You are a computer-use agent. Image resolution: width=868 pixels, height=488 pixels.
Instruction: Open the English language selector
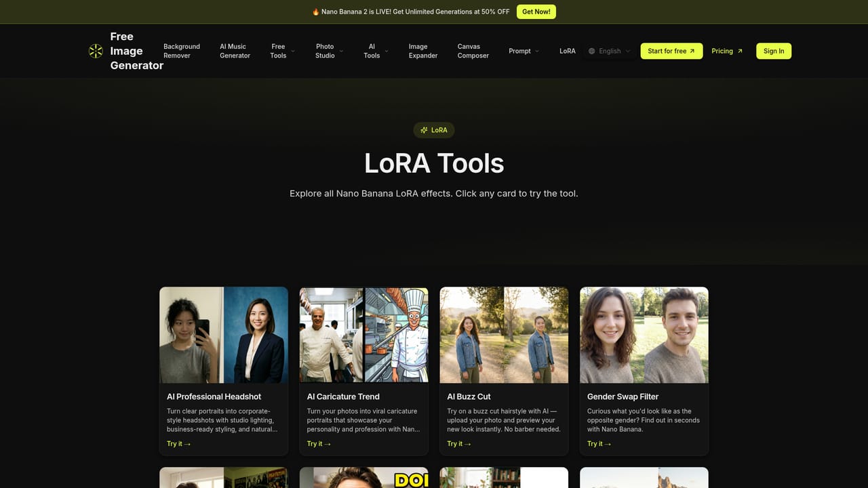[x=610, y=51]
